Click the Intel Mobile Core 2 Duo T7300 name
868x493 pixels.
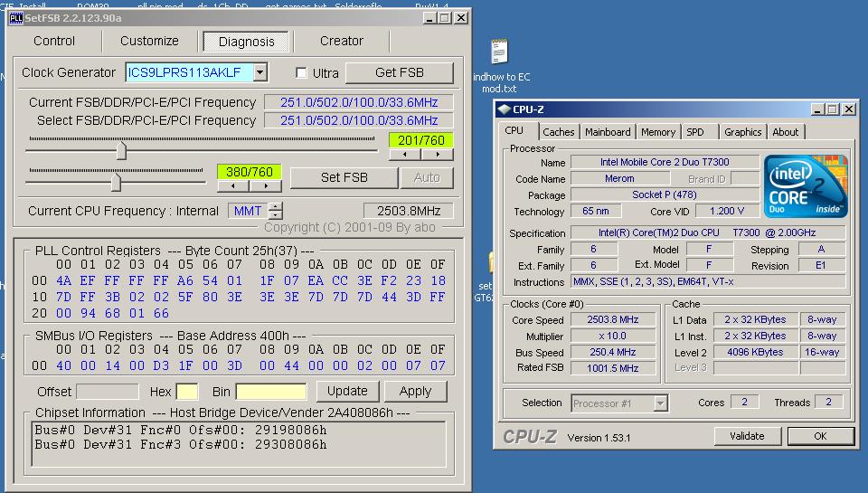coord(665,162)
